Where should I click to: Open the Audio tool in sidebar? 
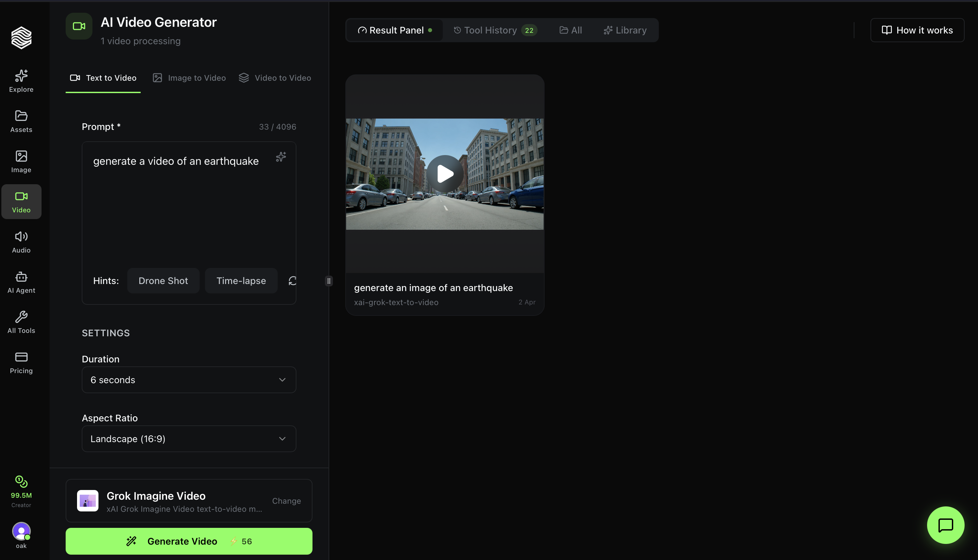21,241
